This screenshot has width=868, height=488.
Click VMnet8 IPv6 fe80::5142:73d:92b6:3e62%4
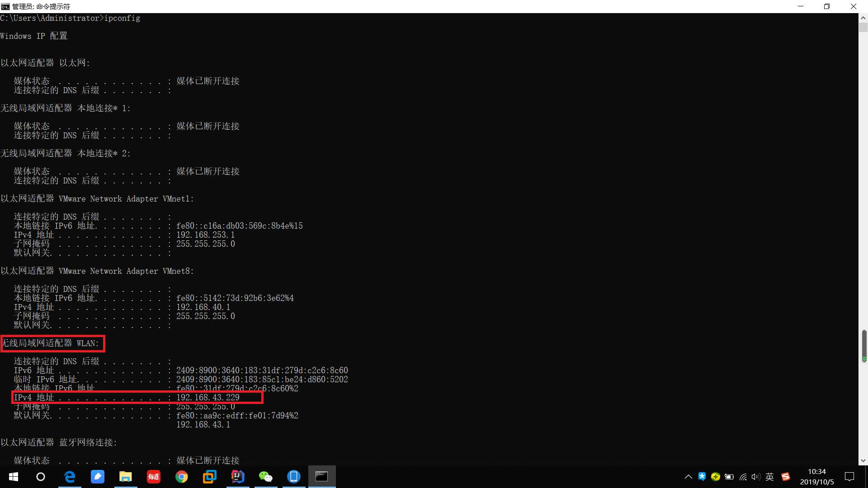(235, 298)
